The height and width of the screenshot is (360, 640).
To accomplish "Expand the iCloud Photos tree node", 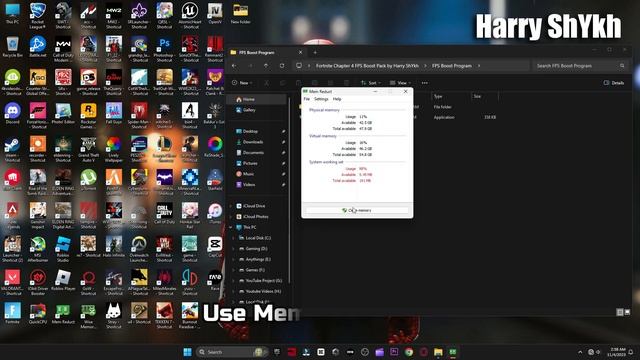I will click(231, 217).
